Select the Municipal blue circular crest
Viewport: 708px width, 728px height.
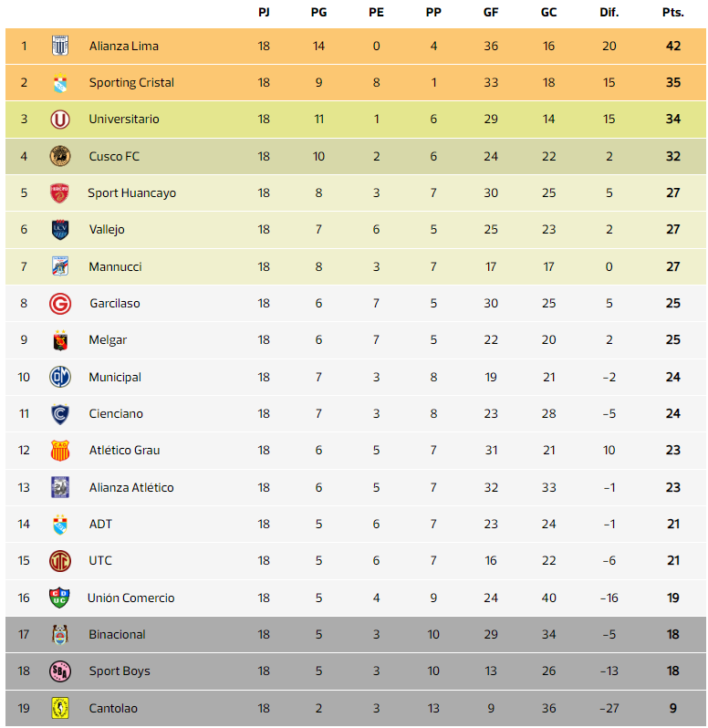click(60, 377)
